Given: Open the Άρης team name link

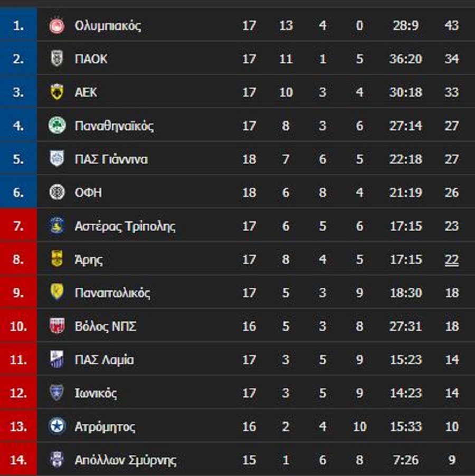Looking at the screenshot, I should click(x=89, y=260).
